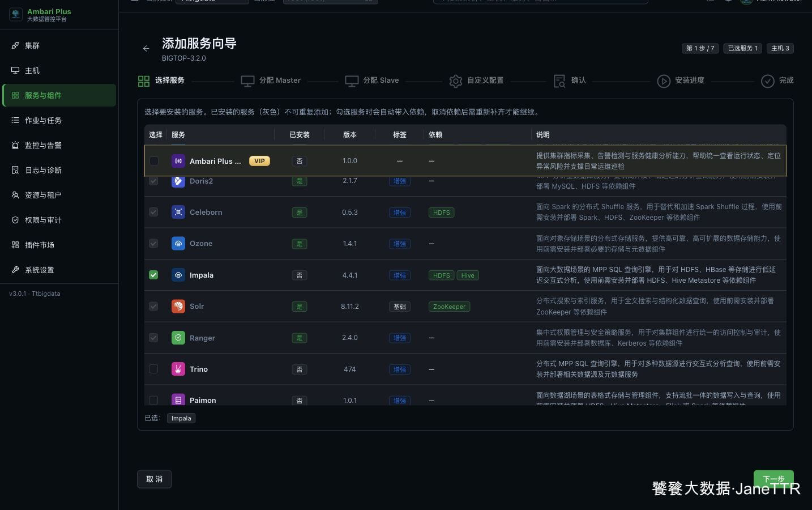
Task: Open 系统设置 in the sidebar
Action: [x=59, y=270]
